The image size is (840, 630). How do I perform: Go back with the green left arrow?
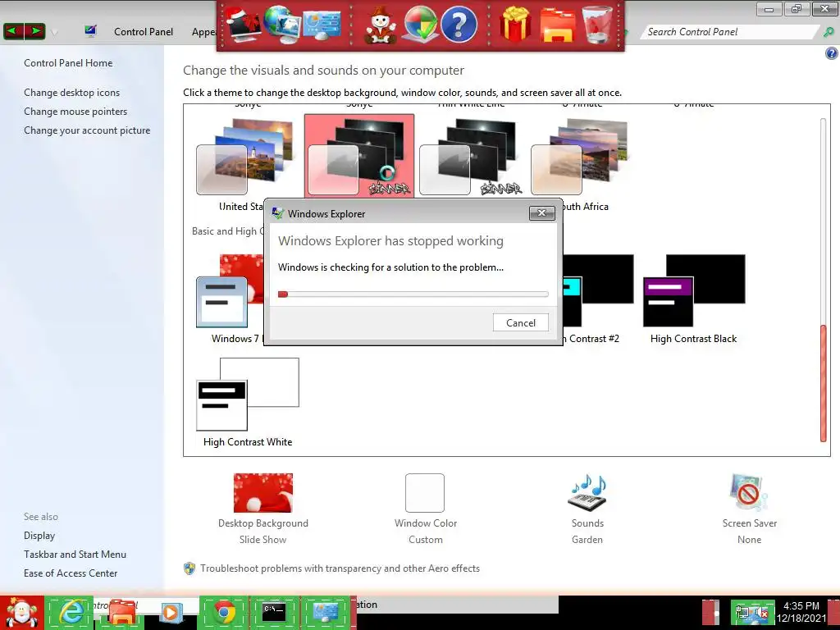click(x=13, y=31)
